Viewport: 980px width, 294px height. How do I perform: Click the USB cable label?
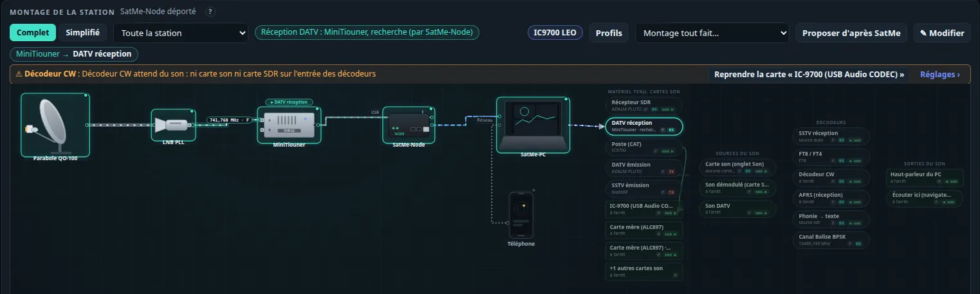click(x=374, y=112)
